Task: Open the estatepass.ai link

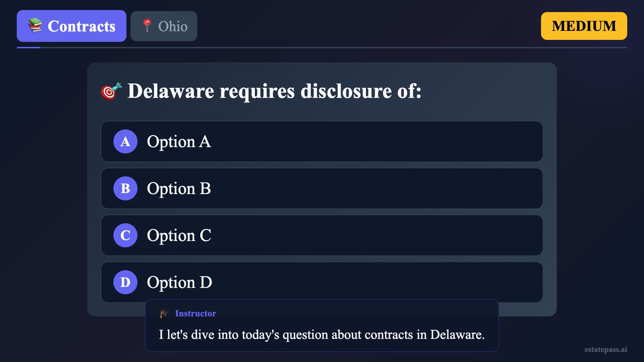Action: tap(605, 349)
